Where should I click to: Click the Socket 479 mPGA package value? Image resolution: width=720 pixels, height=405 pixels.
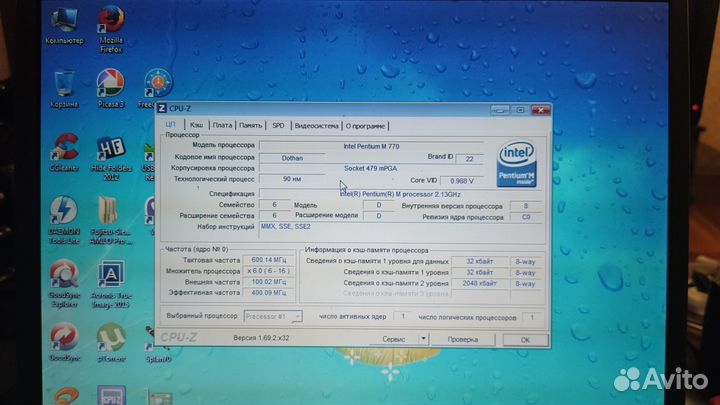point(371,168)
